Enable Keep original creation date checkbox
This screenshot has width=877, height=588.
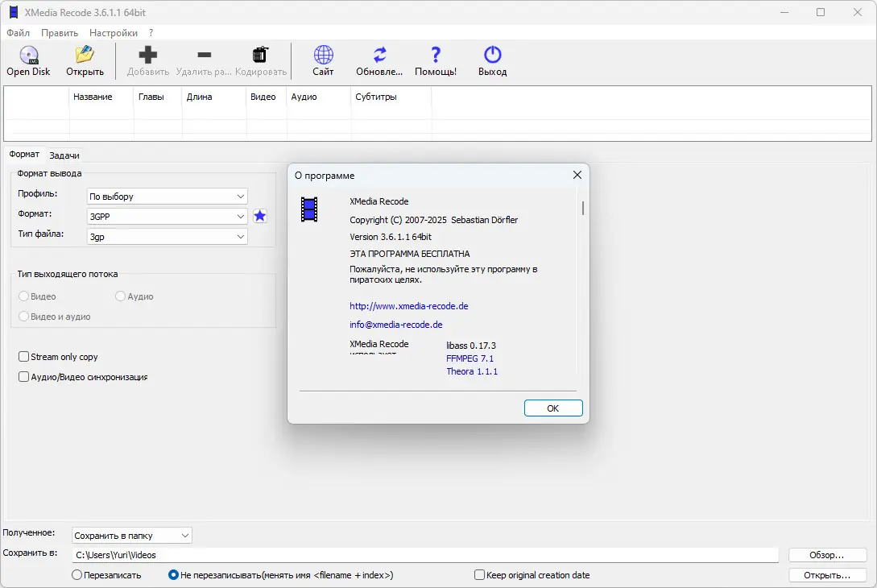point(479,574)
